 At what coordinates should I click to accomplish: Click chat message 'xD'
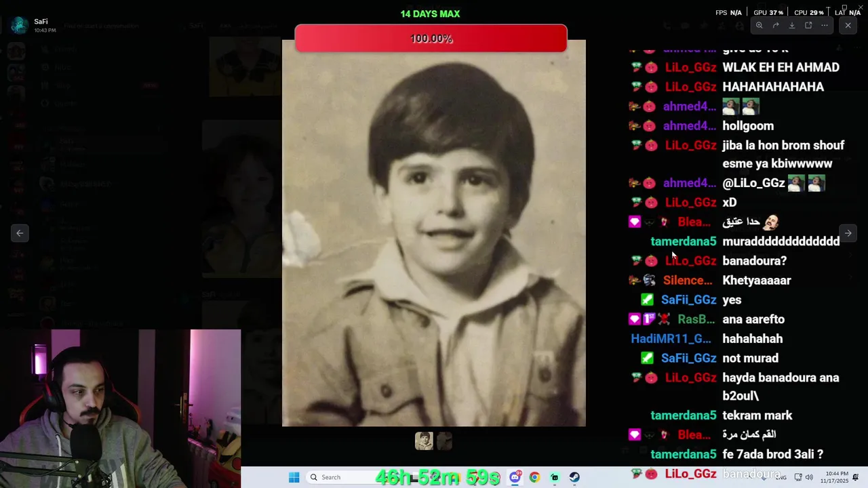coord(730,202)
